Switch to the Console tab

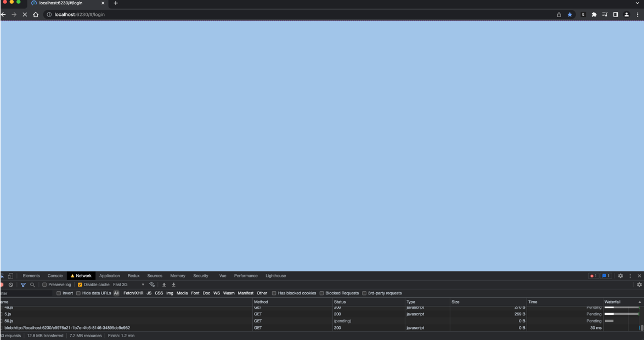point(55,276)
